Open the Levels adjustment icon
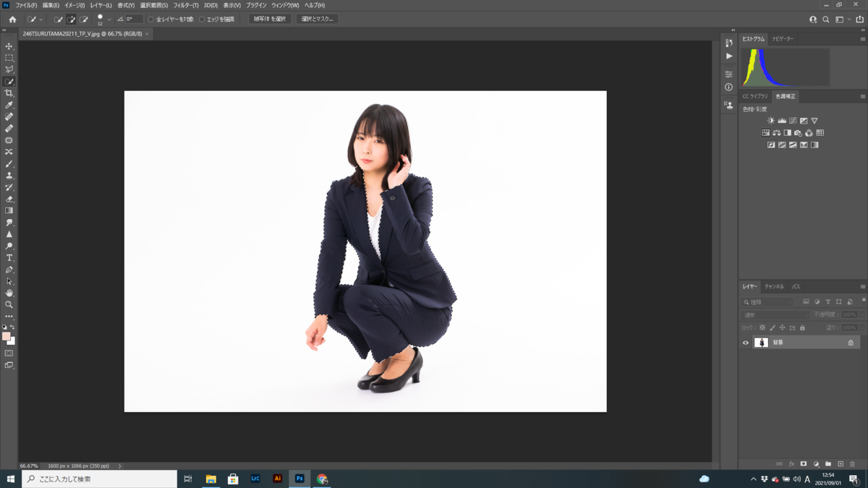This screenshot has width=868, height=488. (782, 121)
